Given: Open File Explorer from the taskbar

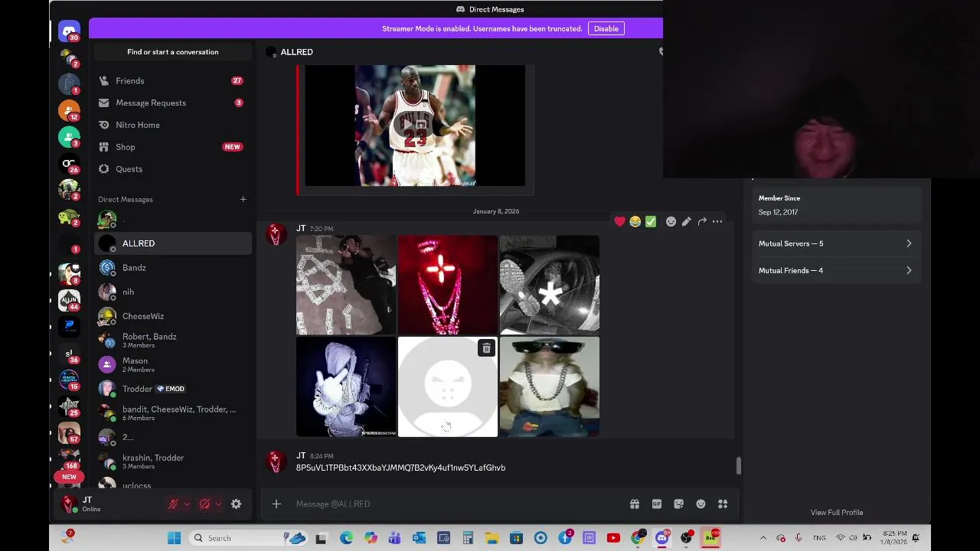Looking at the screenshot, I should (x=492, y=538).
